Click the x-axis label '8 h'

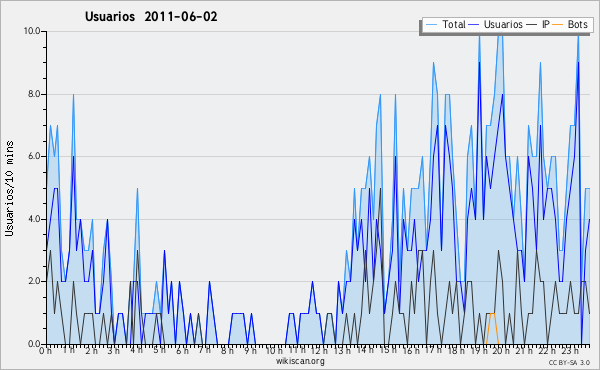pyautogui.click(x=227, y=351)
